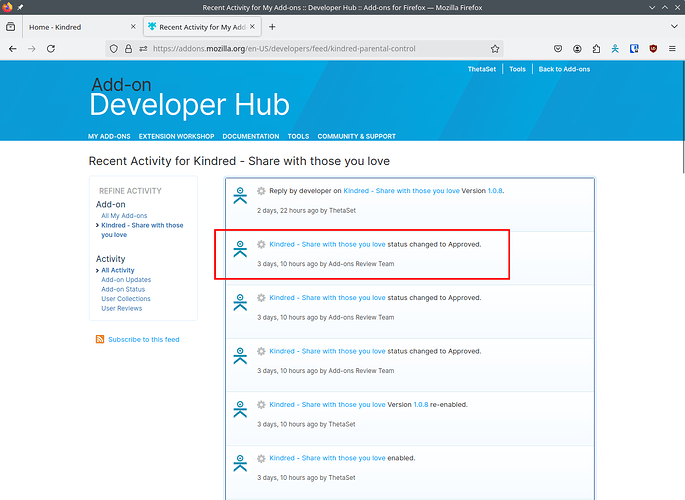This screenshot has height=500, width=685.
Task: Open version 1.0.8 link in reply entry
Action: [x=495, y=191]
